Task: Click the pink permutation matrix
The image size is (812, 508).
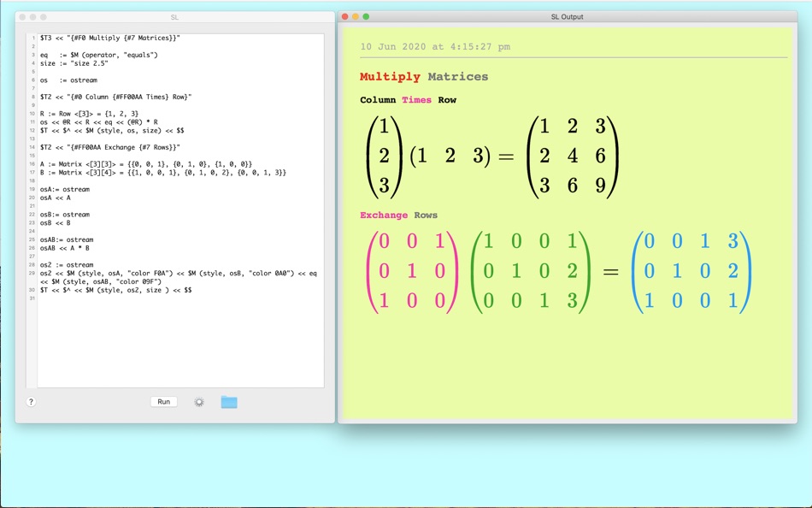Action: pos(412,272)
